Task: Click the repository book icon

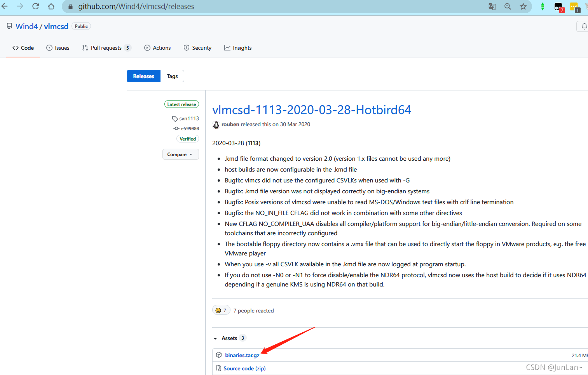Action: coord(9,26)
